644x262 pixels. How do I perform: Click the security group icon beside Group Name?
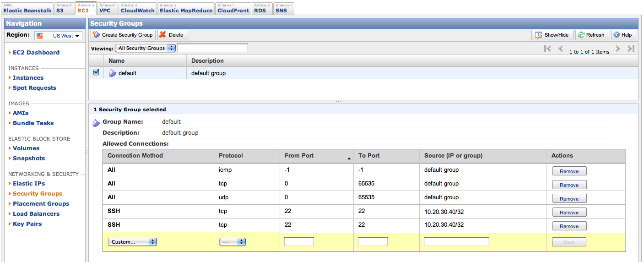97,123
